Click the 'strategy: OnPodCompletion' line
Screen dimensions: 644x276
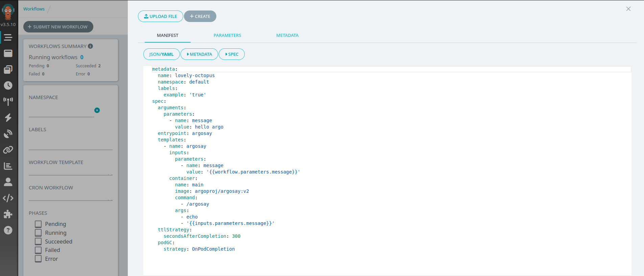click(199, 249)
